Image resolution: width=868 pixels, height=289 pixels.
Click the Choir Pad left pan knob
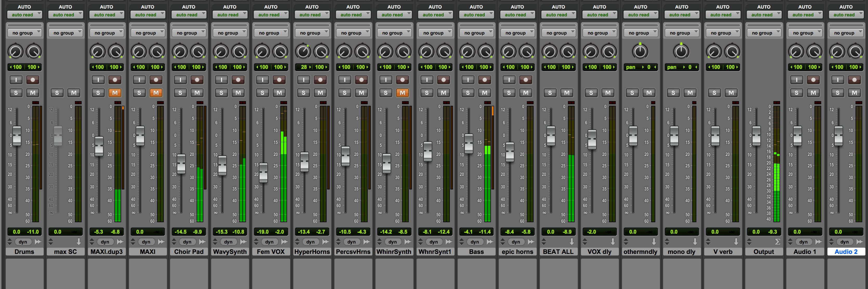click(x=180, y=51)
